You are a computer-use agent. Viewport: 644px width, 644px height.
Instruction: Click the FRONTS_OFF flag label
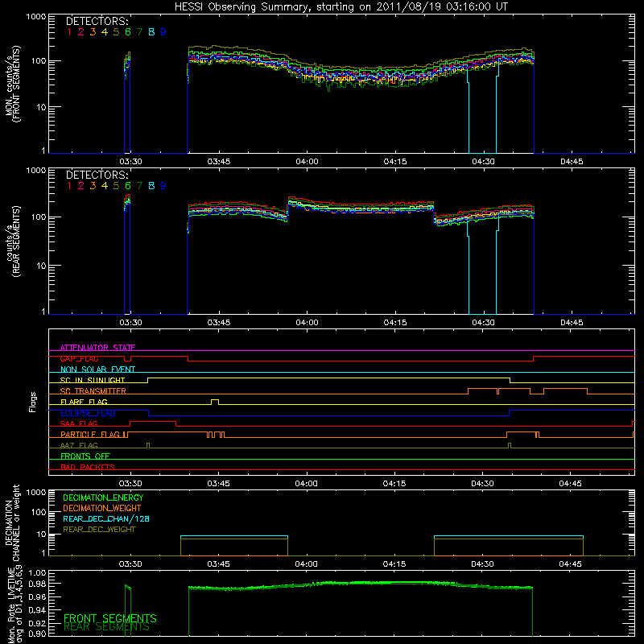85,456
